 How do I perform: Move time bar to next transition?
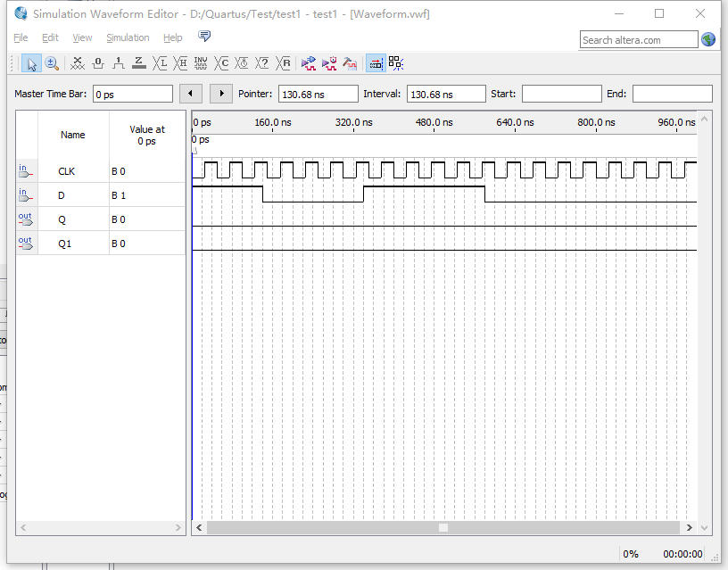(x=221, y=94)
